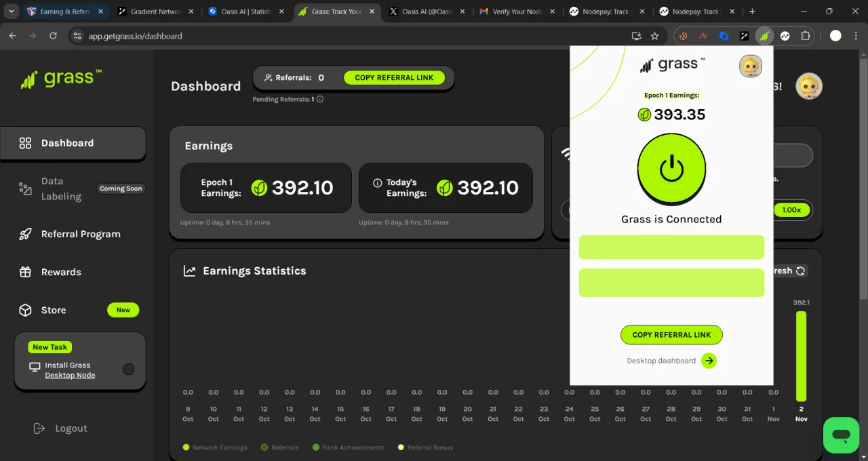The image size is (868, 461).
Task: Click the Desktop Node link
Action: point(70,376)
